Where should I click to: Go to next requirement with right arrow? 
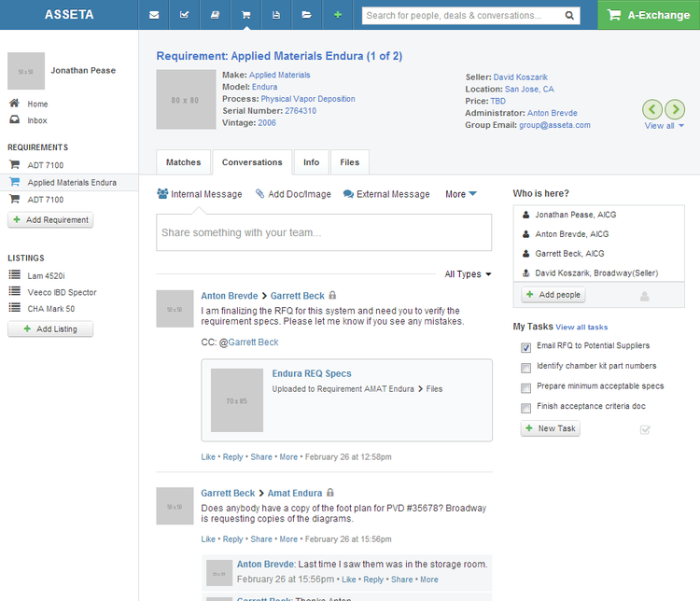pos(675,109)
